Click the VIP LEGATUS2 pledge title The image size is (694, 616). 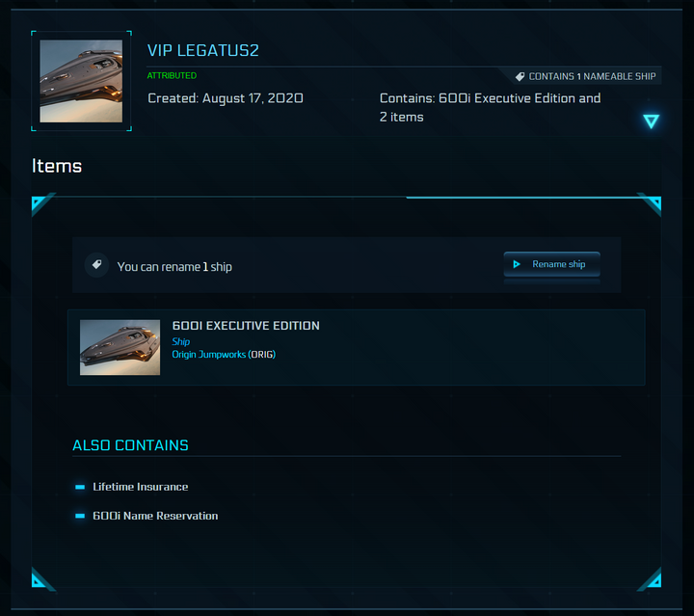(203, 50)
